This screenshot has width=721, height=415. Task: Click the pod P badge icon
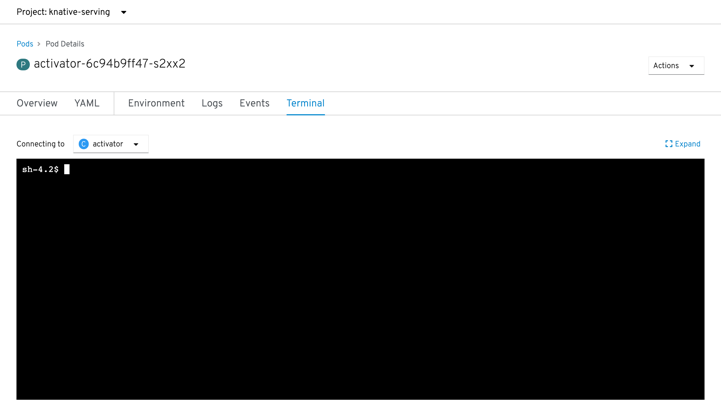(x=23, y=64)
